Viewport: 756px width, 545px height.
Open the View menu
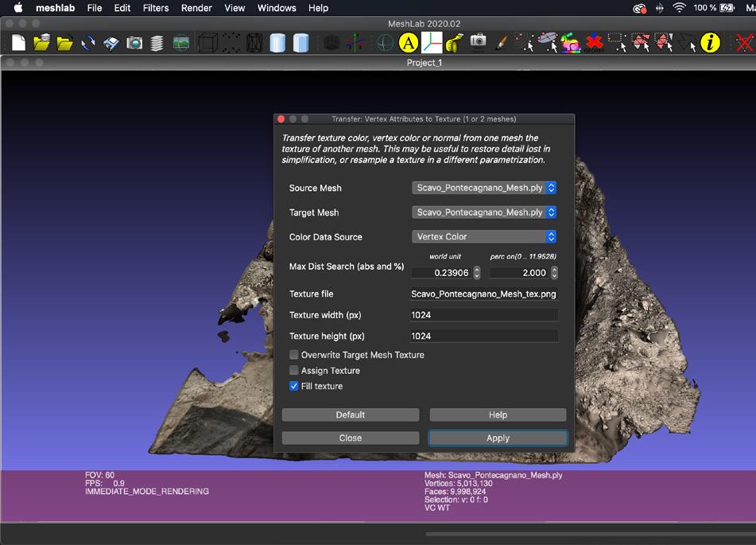(235, 8)
